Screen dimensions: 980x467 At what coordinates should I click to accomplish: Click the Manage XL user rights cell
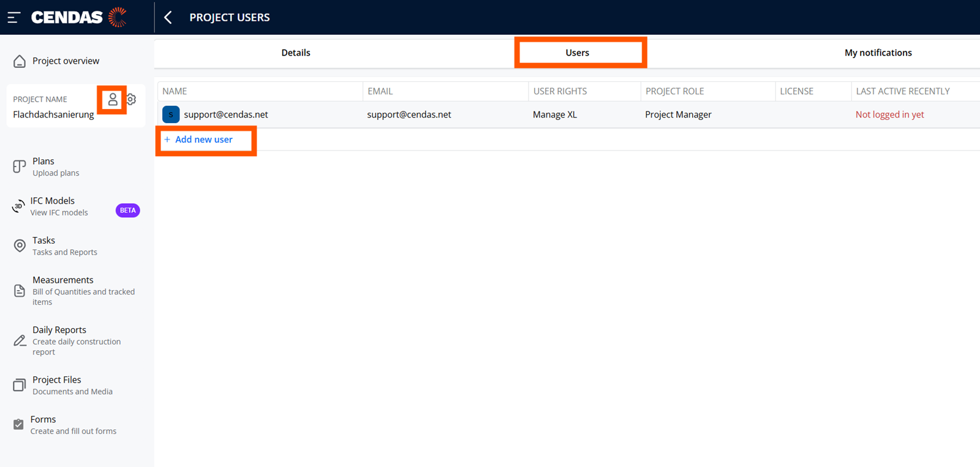(555, 114)
